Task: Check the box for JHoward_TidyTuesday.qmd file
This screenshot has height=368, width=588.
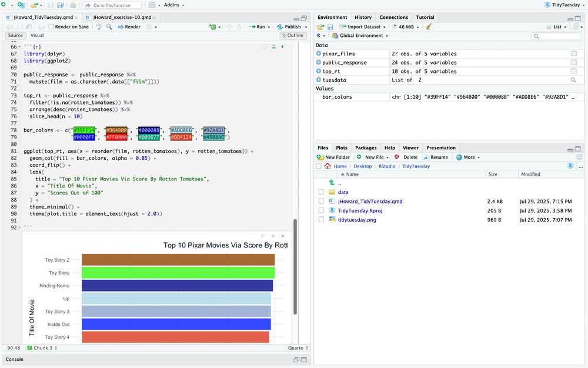Action: click(x=321, y=201)
